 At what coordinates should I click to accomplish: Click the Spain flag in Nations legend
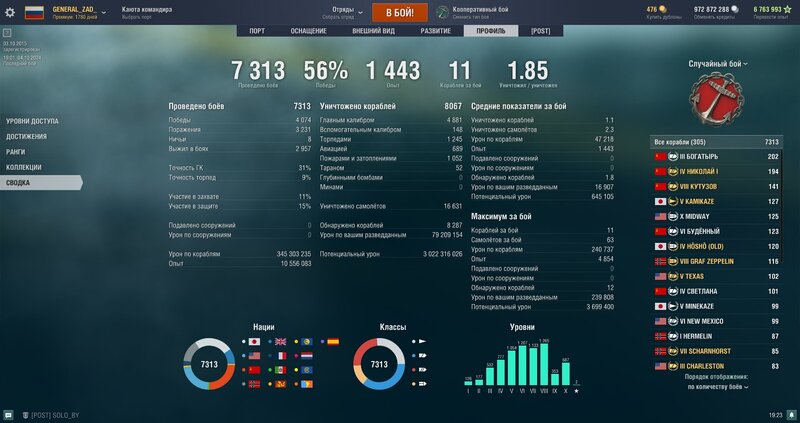click(333, 341)
